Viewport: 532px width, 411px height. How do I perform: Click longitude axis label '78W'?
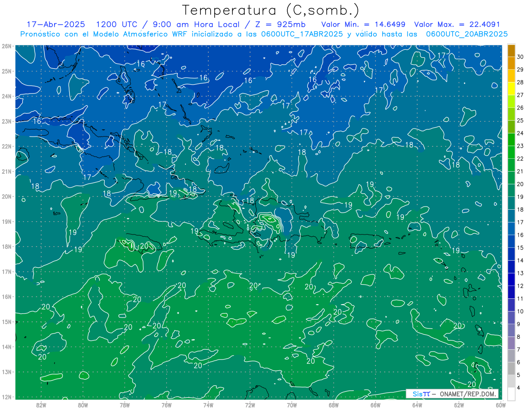tap(125, 405)
